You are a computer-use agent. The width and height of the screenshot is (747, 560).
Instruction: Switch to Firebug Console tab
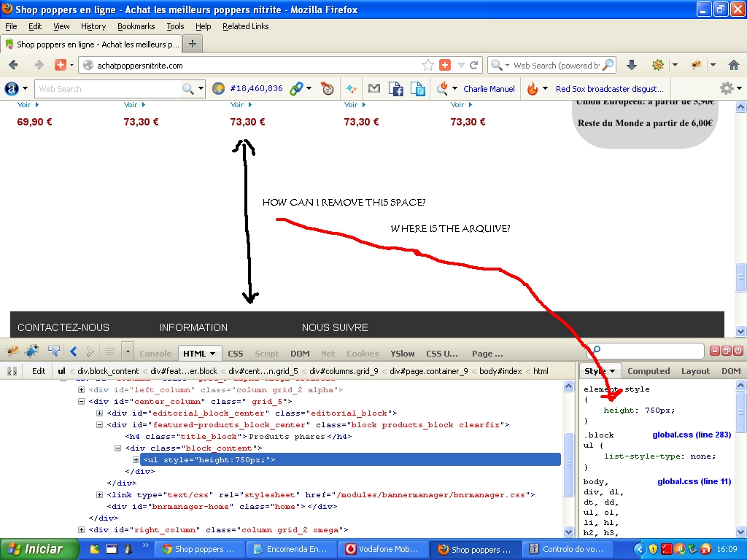pos(155,354)
